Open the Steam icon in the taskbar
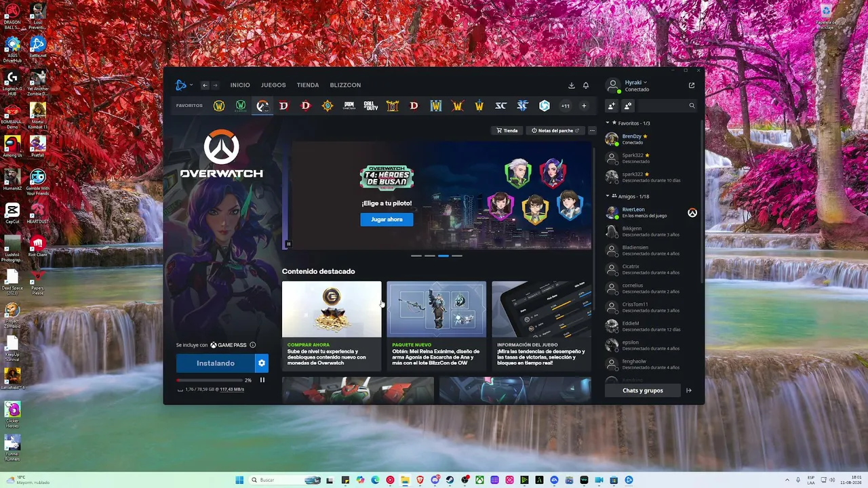The height and width of the screenshot is (488, 868). pos(450,480)
